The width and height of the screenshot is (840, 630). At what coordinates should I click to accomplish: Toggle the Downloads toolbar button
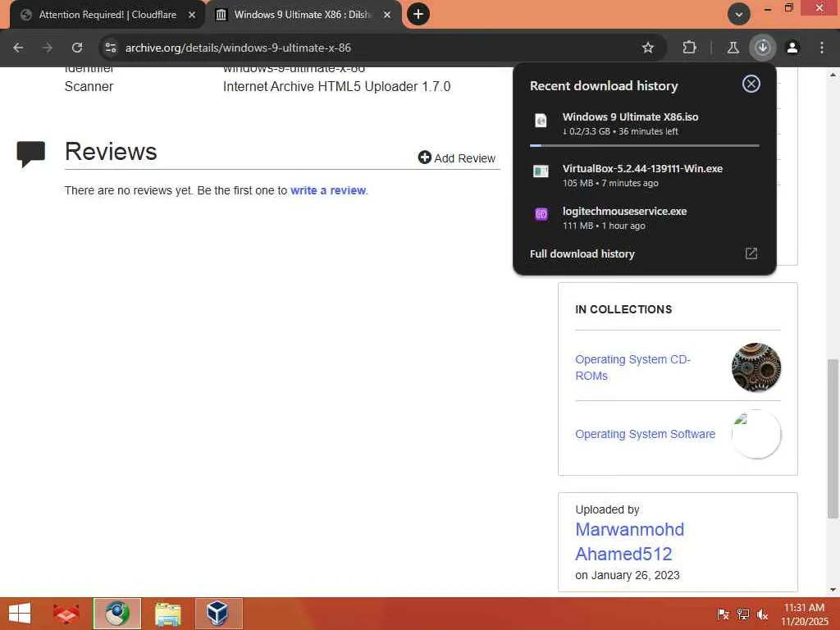click(x=762, y=48)
